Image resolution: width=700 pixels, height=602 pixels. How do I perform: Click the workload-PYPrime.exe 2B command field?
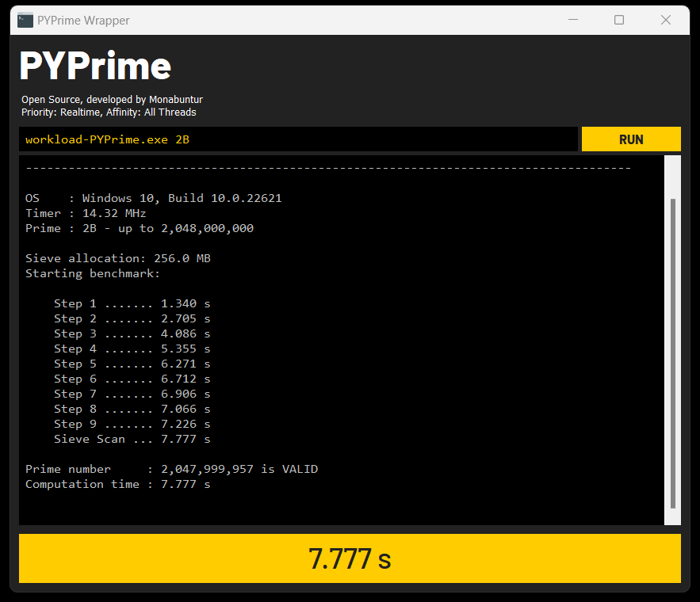(x=298, y=139)
